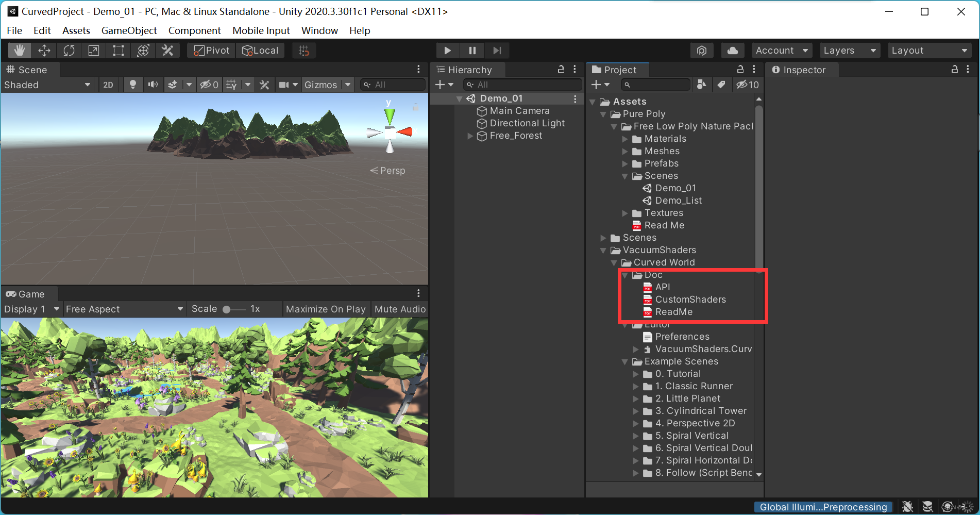Image resolution: width=980 pixels, height=515 pixels.
Task: Open the GameObject menu
Action: point(129,30)
